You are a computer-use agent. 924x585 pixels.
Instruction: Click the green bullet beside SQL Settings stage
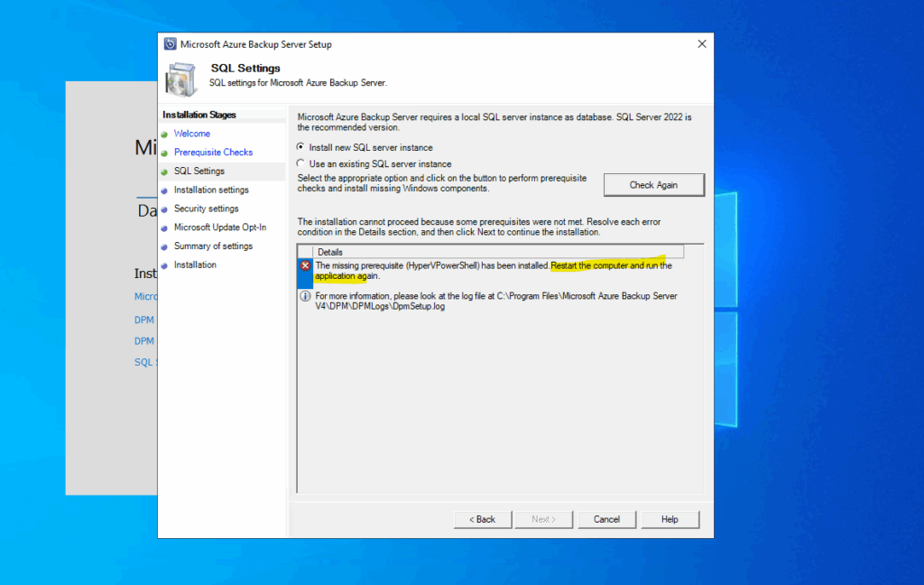click(164, 172)
